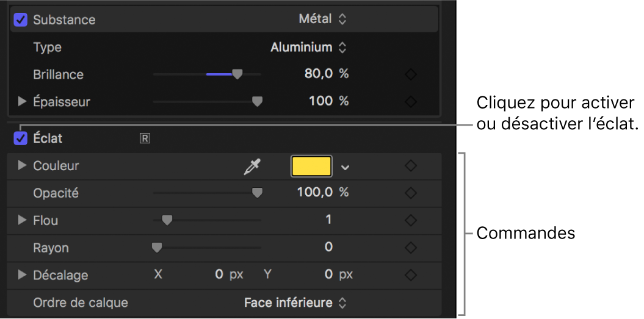644x319 pixels.
Task: Toggle the Éclat checkbox off
Action: [x=21, y=138]
